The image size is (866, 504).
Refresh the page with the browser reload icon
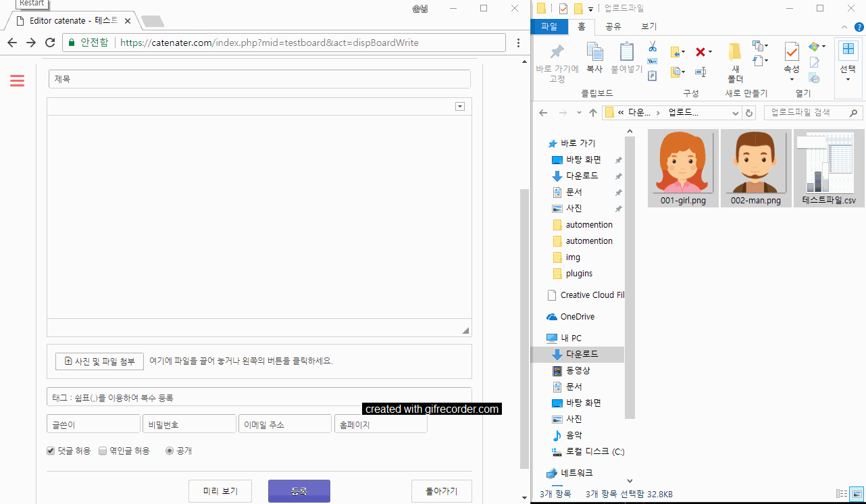49,42
